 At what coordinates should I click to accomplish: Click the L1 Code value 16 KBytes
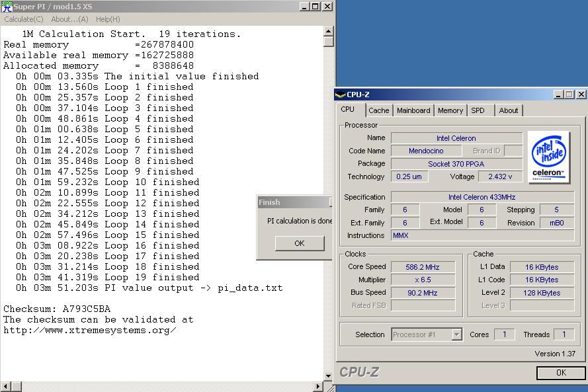542,280
